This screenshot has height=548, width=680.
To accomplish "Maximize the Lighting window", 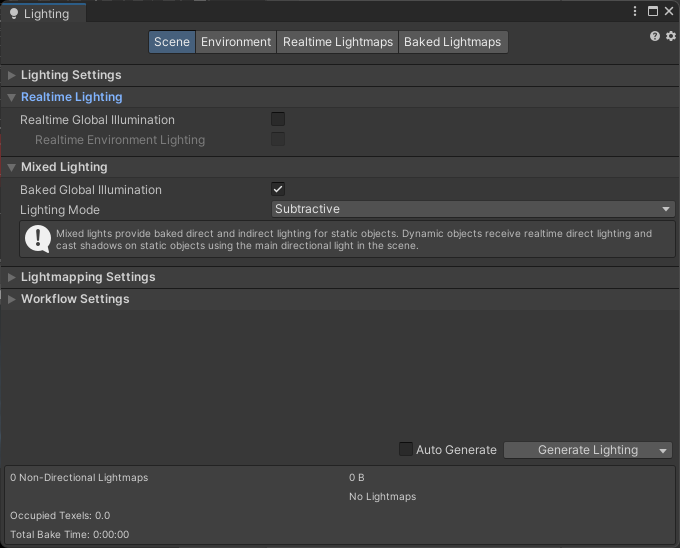I will [653, 11].
